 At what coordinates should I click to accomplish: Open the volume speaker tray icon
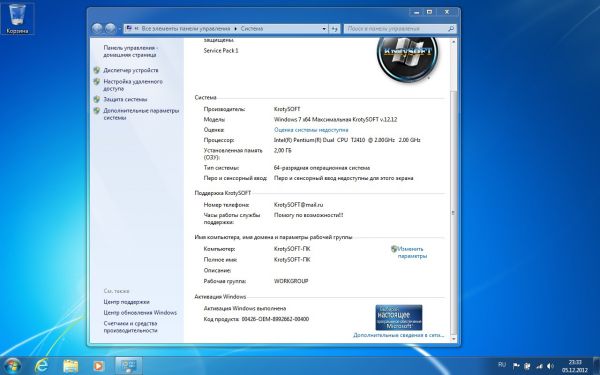551,366
